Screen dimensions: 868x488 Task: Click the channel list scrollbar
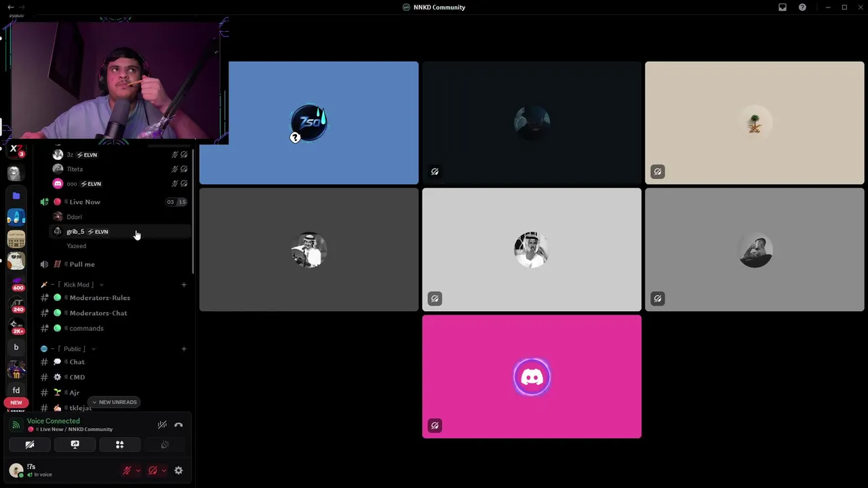pos(193,210)
